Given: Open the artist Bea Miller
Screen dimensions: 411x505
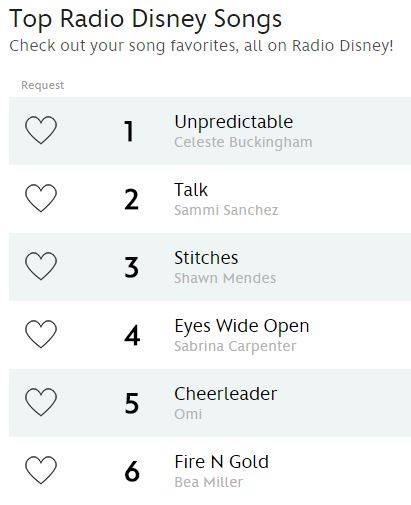Looking at the screenshot, I should 209,482.
